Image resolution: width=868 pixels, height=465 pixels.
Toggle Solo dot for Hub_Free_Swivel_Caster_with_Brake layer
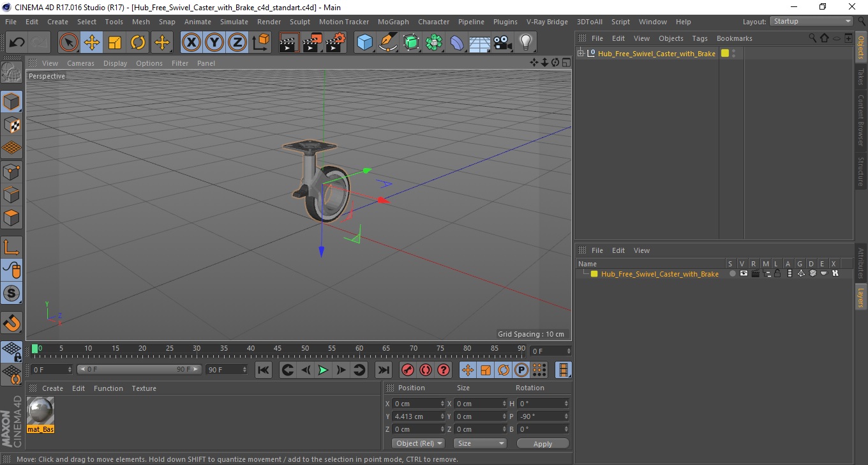(733, 273)
